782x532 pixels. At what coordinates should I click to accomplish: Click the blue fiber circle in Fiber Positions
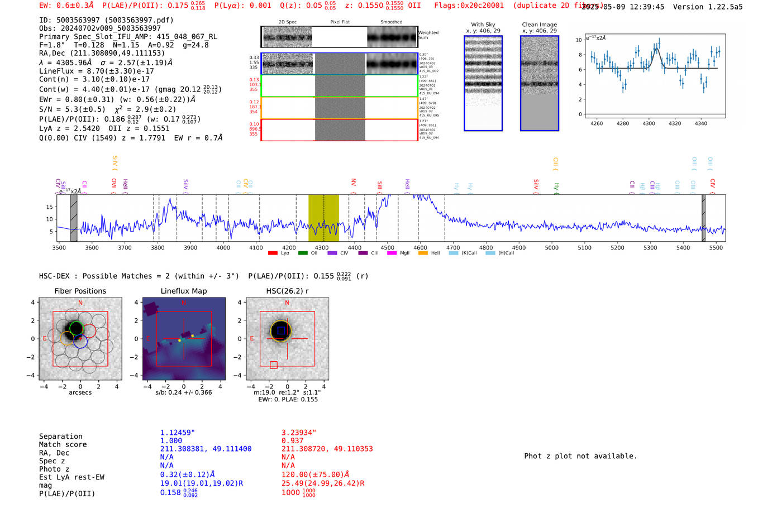80,342
